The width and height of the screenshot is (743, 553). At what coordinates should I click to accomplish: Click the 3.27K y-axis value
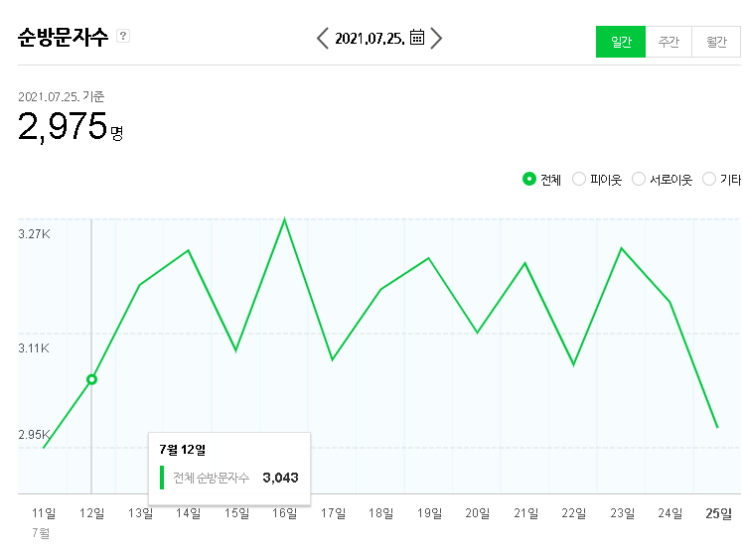34,234
